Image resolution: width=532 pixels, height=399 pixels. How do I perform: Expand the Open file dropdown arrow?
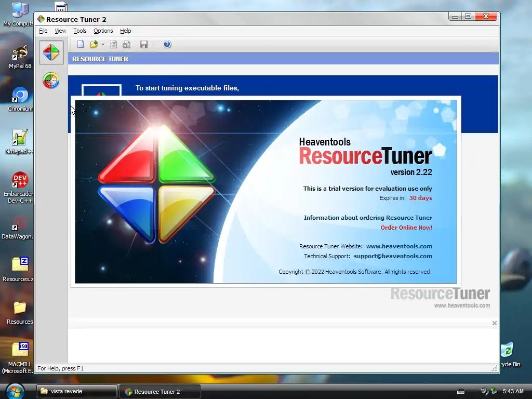click(103, 45)
